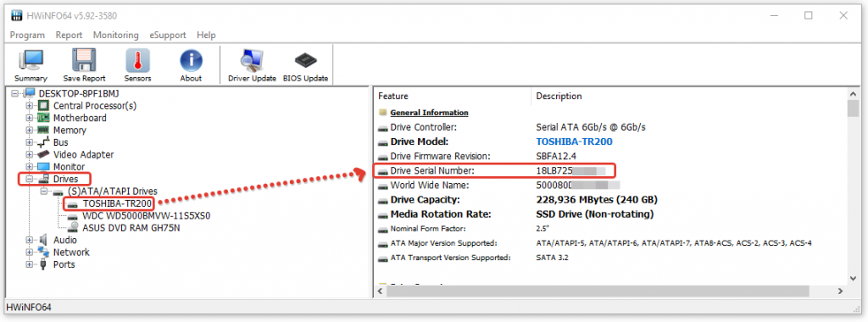
Task: Expand the Network node
Action: [30, 253]
